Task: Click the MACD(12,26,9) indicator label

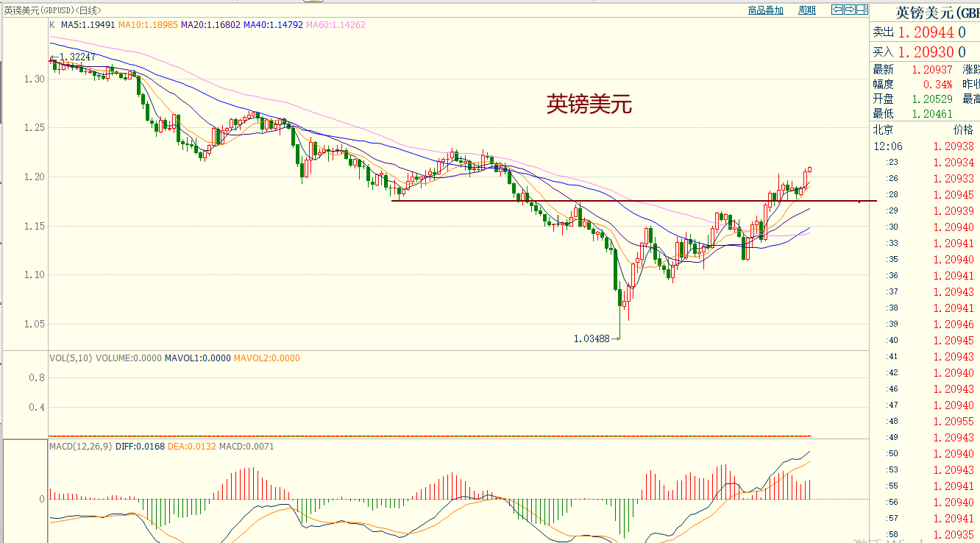Action: (81, 447)
